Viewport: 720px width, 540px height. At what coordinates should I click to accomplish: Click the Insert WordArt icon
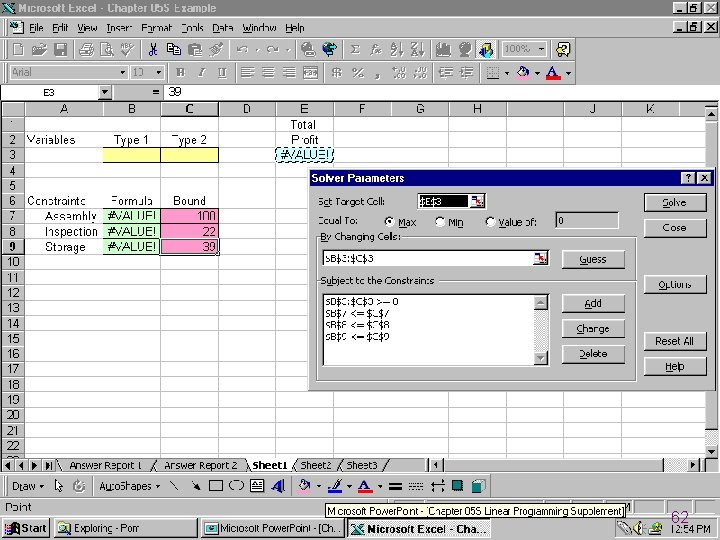pos(278,486)
